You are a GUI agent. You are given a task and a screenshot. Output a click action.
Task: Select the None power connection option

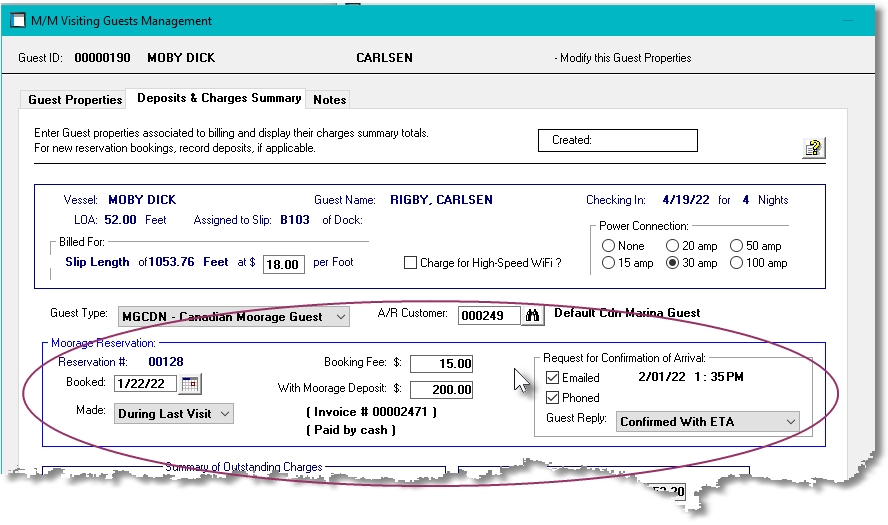[608, 246]
